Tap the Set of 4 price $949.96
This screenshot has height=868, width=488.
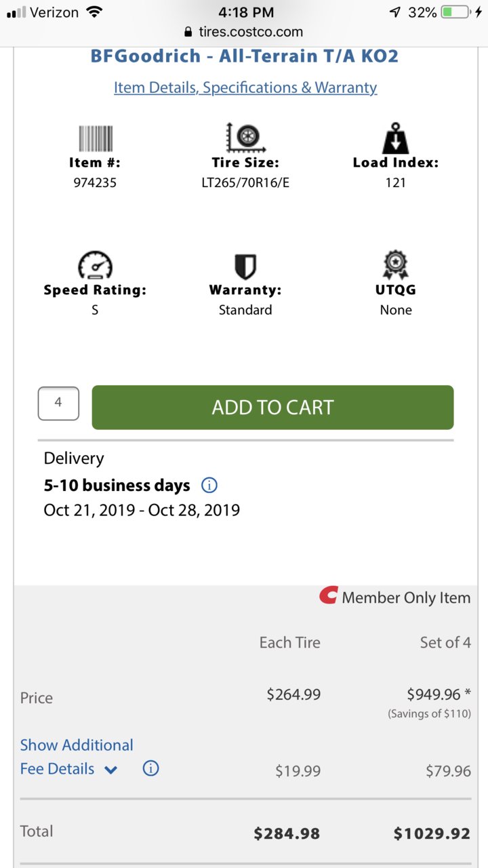coord(434,694)
